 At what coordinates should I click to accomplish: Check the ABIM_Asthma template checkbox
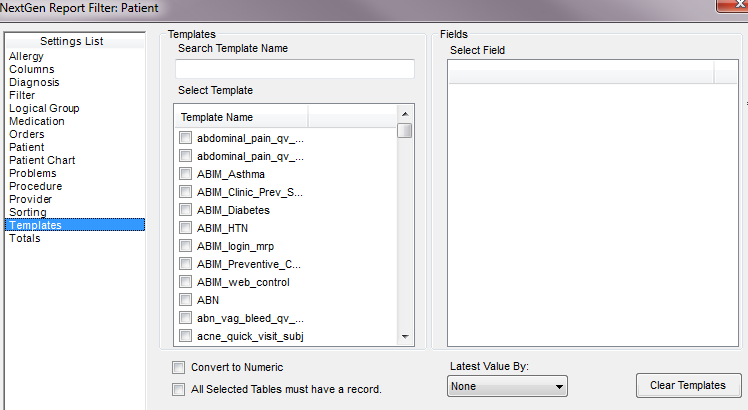[x=186, y=174]
